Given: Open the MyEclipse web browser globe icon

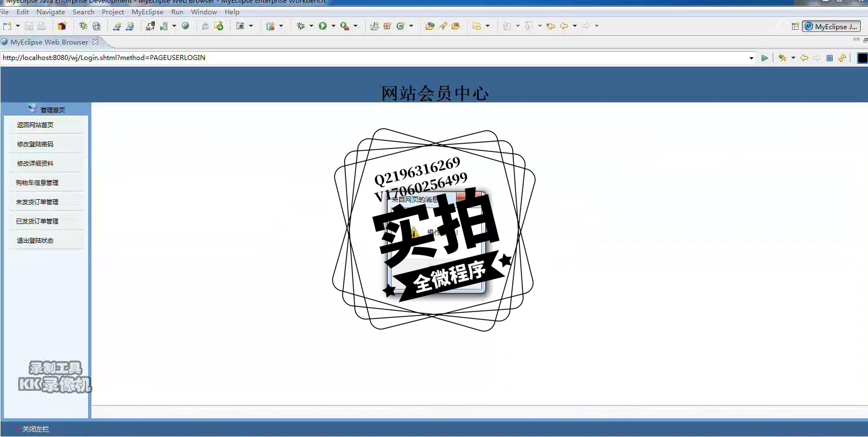Looking at the screenshot, I should tap(186, 26).
